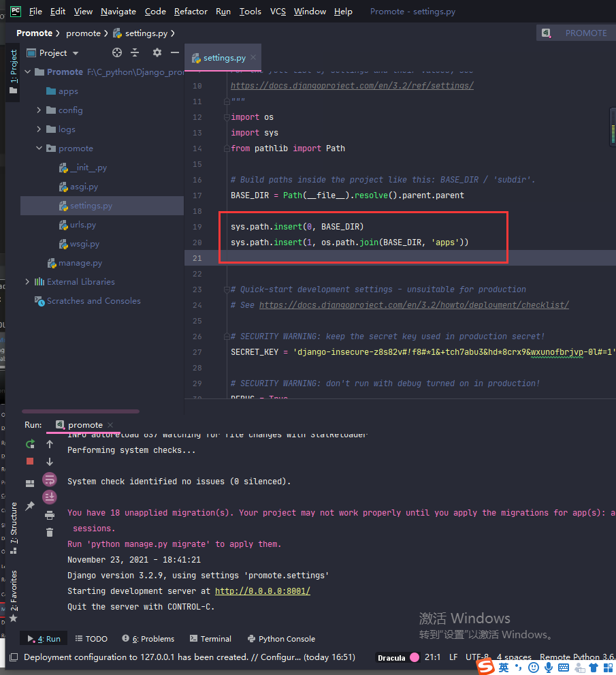Close the promote run tab
Image resolution: width=616 pixels, height=675 pixels.
tap(110, 425)
